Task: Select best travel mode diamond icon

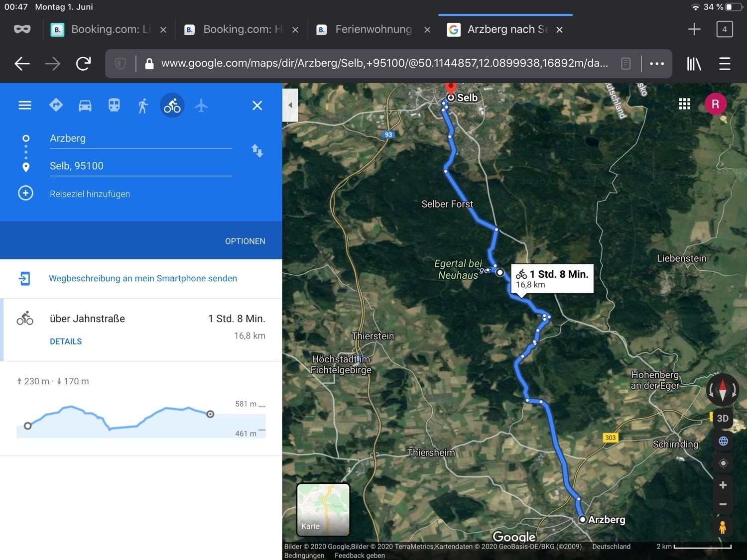Action: tap(56, 105)
